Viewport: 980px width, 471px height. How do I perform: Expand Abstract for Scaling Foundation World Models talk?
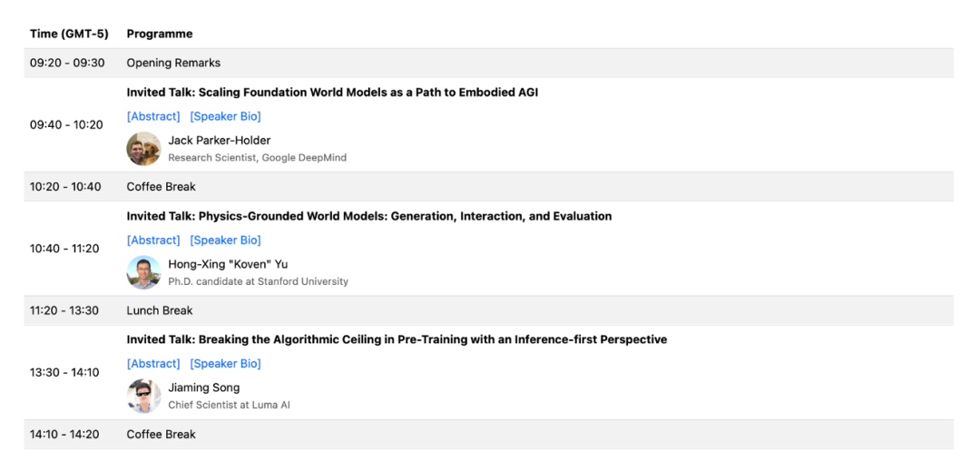point(153,116)
